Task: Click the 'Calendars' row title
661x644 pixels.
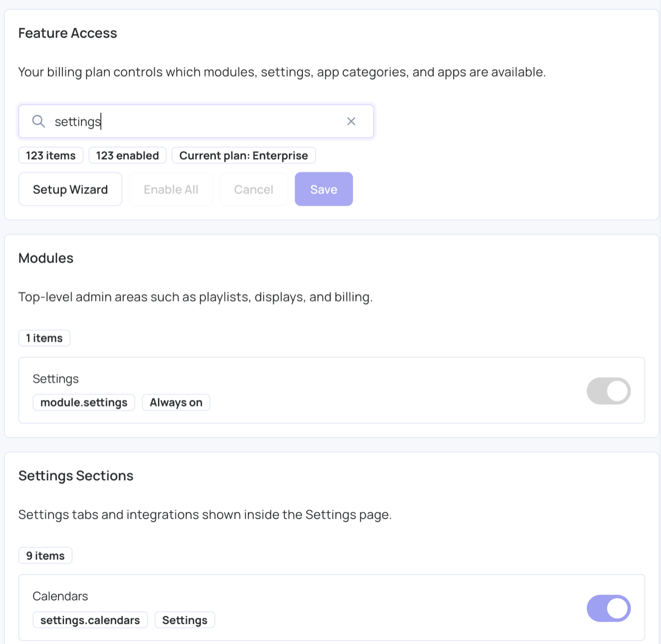Action: pyautogui.click(x=60, y=596)
